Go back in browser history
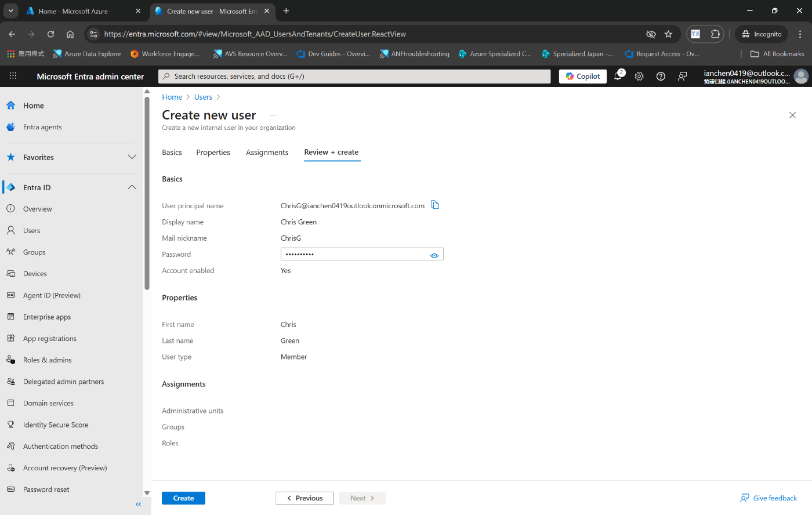 pos(12,34)
